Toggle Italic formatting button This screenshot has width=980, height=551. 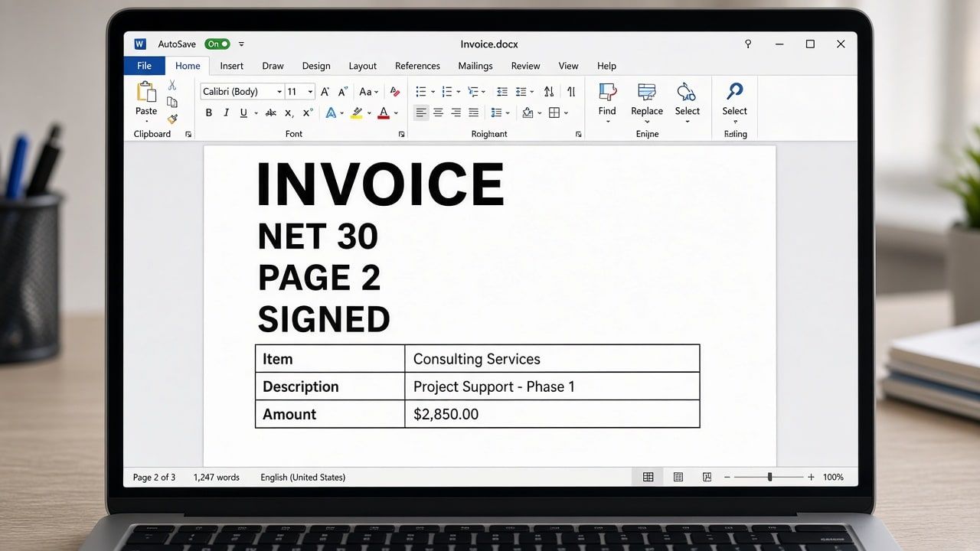tap(226, 112)
